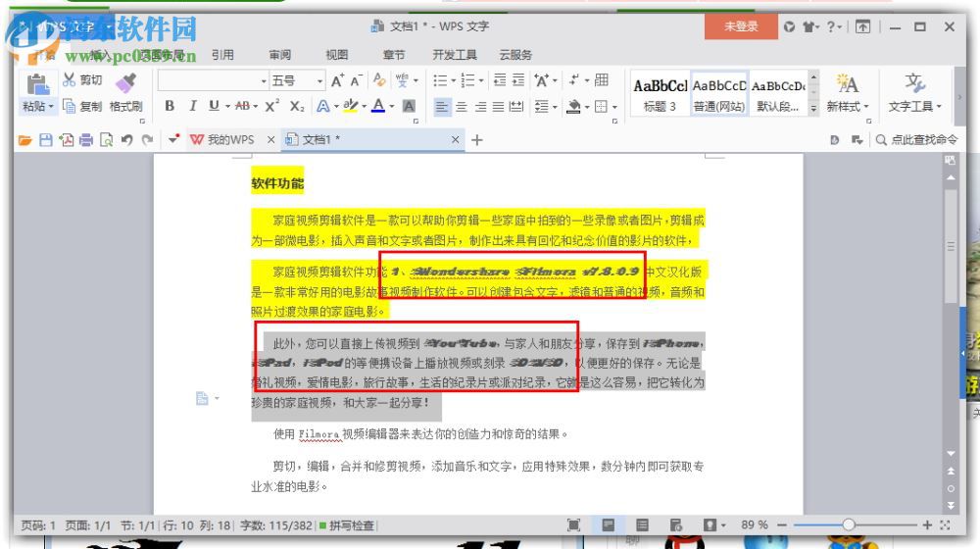Apply the 普通(网站) style

[x=718, y=93]
